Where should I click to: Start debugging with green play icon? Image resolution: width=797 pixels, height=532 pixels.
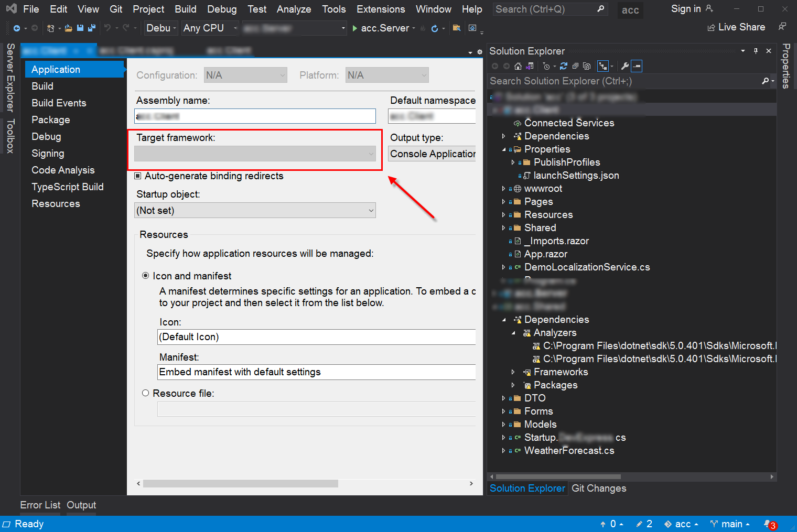click(355, 28)
